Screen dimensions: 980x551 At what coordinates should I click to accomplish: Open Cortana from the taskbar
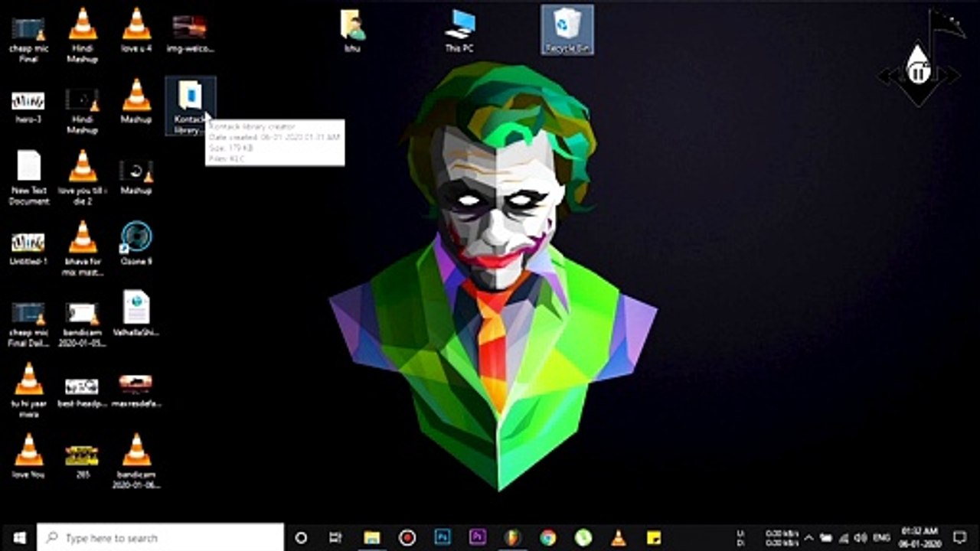coord(301,537)
